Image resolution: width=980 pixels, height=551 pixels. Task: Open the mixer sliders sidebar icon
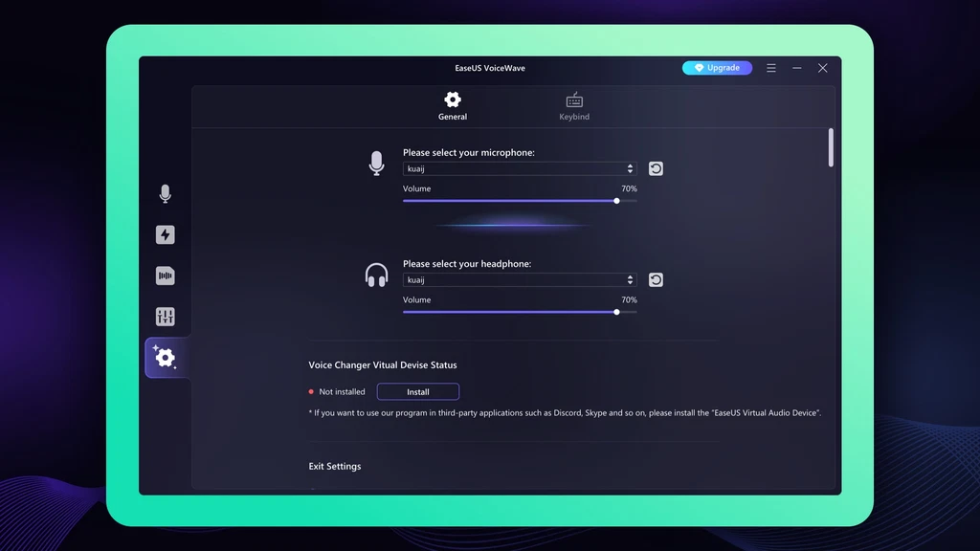tap(165, 317)
